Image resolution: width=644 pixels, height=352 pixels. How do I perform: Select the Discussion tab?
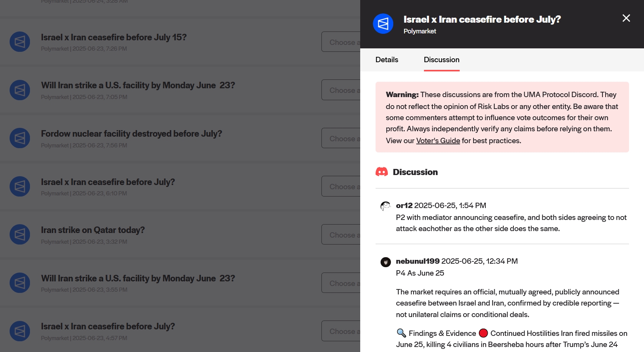click(x=441, y=60)
